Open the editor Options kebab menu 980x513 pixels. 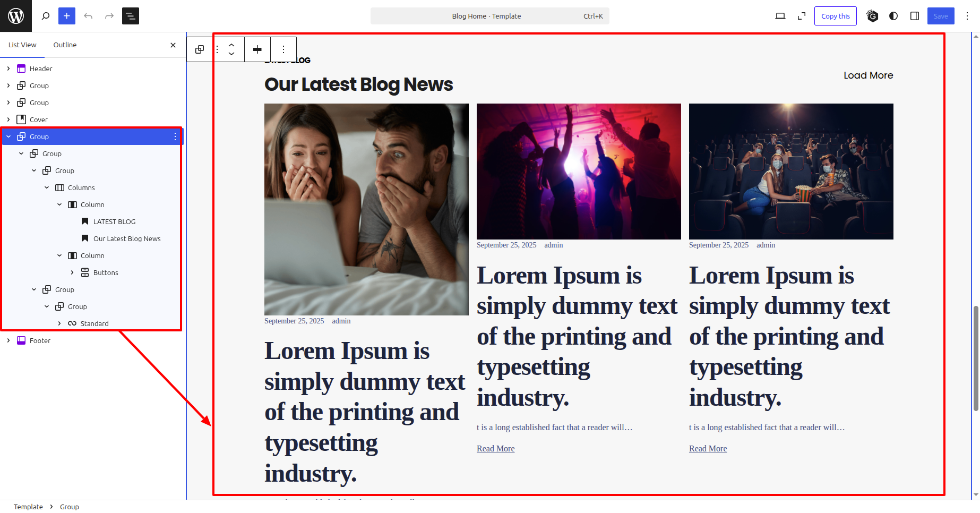[x=967, y=16]
